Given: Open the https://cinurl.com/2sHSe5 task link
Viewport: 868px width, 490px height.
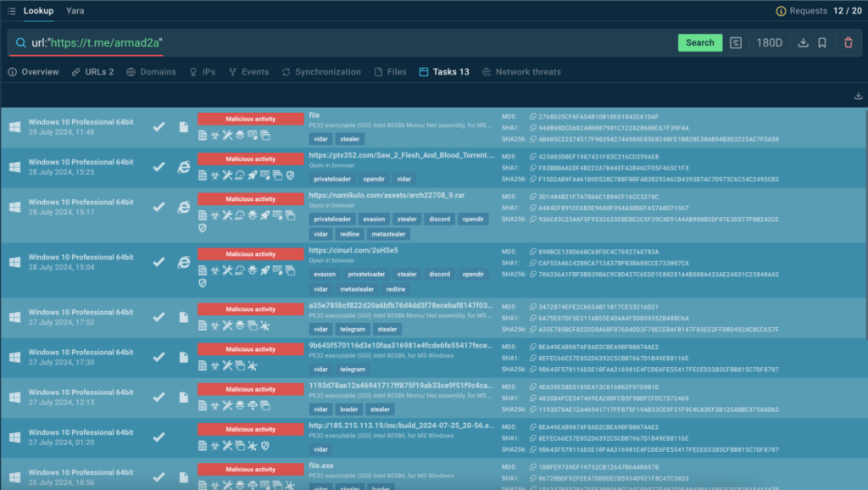Looking at the screenshot, I should click(353, 251).
